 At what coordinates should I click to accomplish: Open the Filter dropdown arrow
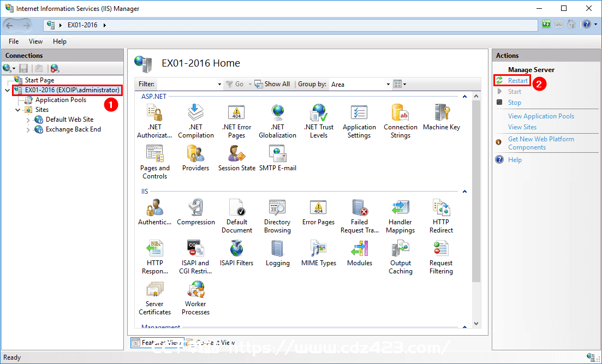[x=219, y=85]
